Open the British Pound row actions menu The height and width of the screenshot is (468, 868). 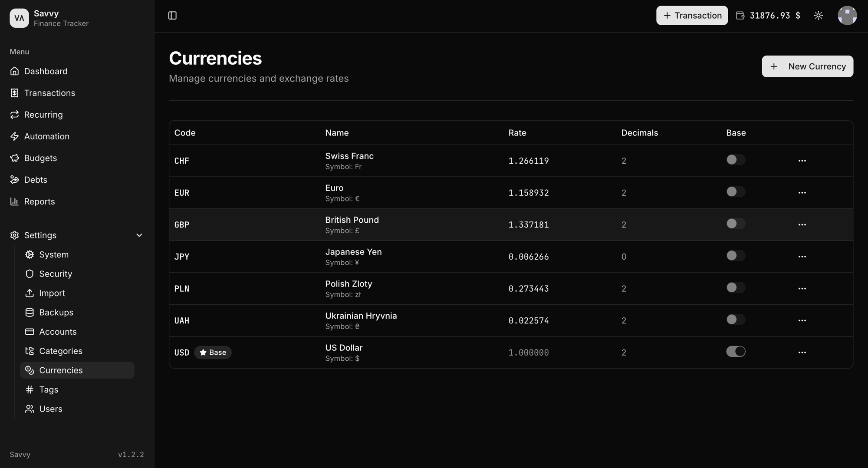tap(802, 225)
